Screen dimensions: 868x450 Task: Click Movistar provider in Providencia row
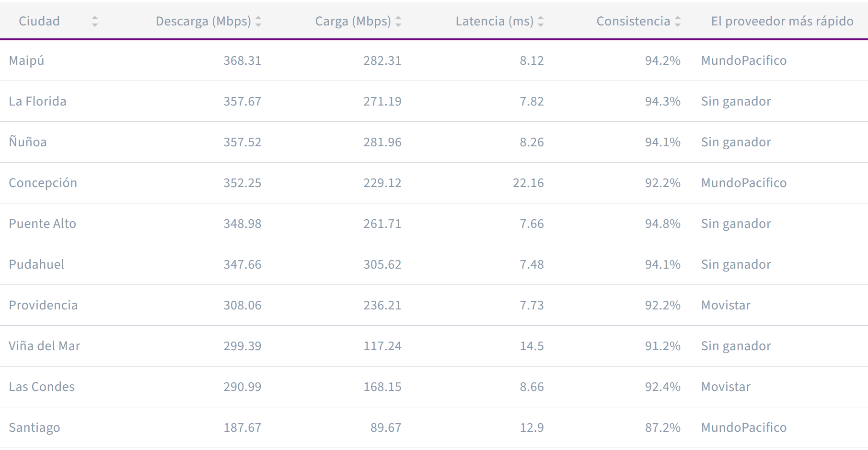click(x=726, y=305)
